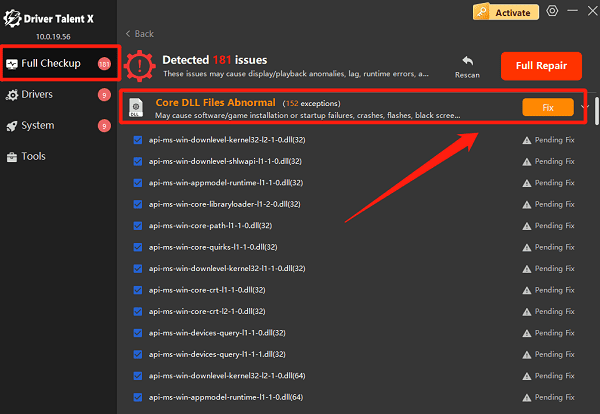600x414 pixels.
Task: Toggle checkbox for api-ms-win-core-path-l1-1-0.dll(32)
Action: (x=138, y=225)
